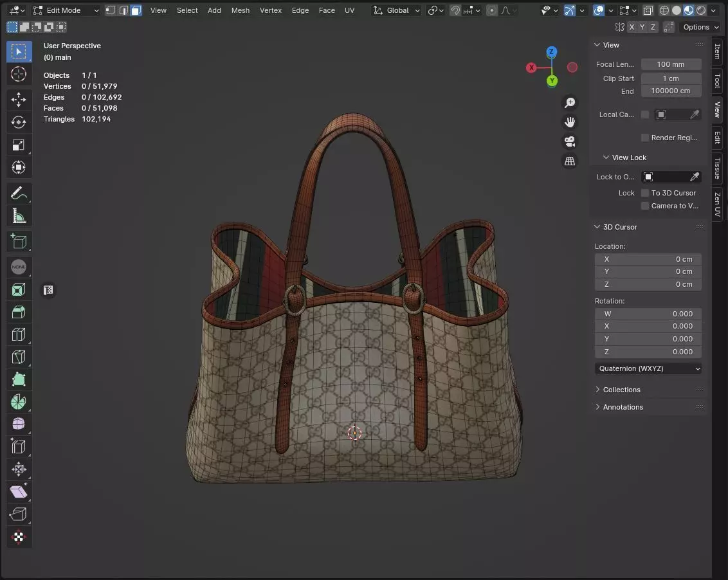
Task: Select the Measure tool
Action: (19, 215)
